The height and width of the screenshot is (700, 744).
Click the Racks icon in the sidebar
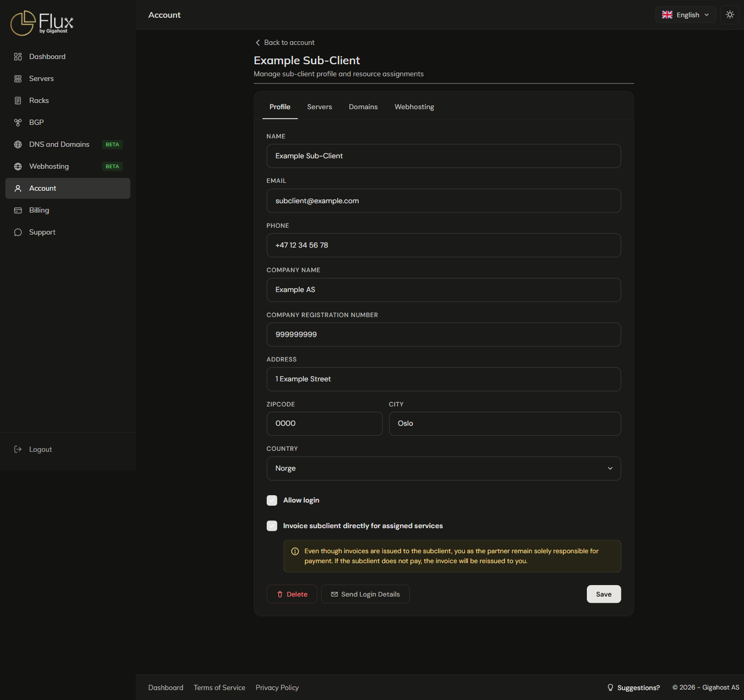[18, 100]
